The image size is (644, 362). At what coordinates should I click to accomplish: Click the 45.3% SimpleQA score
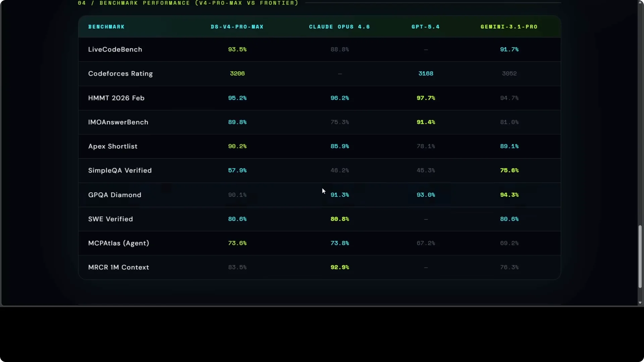pos(426,170)
